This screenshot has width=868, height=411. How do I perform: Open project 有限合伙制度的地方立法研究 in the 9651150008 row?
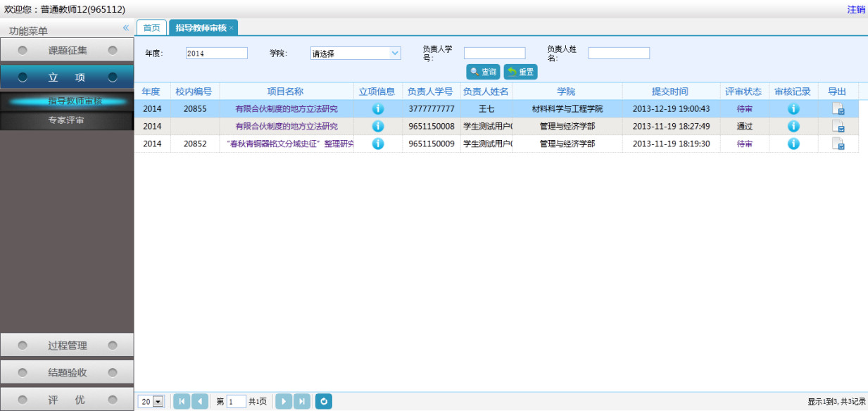[x=287, y=126]
